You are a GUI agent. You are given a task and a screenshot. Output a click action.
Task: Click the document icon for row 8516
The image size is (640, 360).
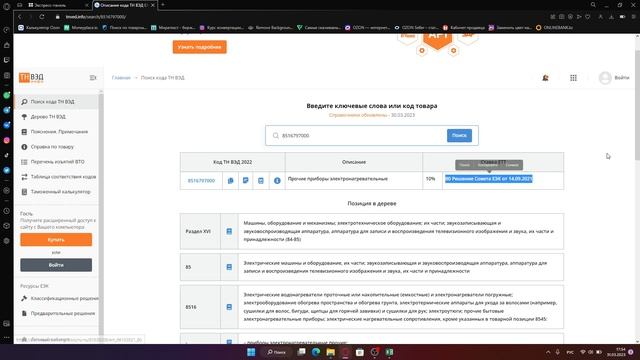click(229, 307)
